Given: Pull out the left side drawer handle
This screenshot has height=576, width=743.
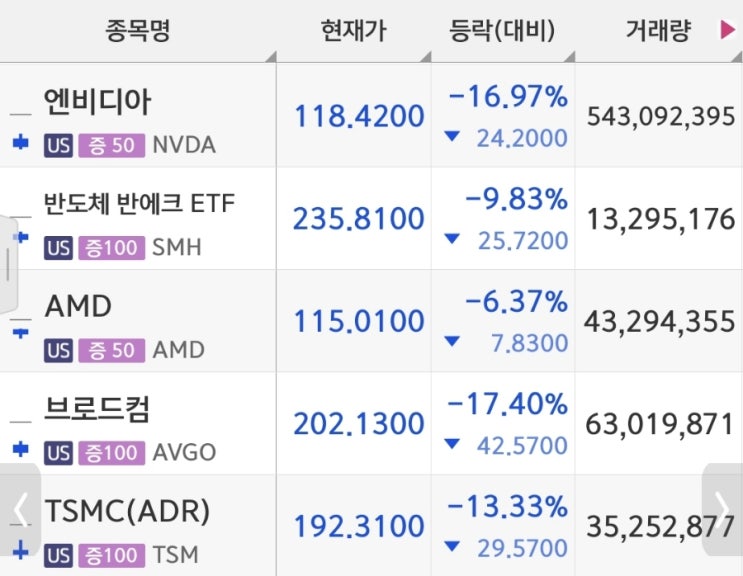Looking at the screenshot, I should pyautogui.click(x=9, y=264).
